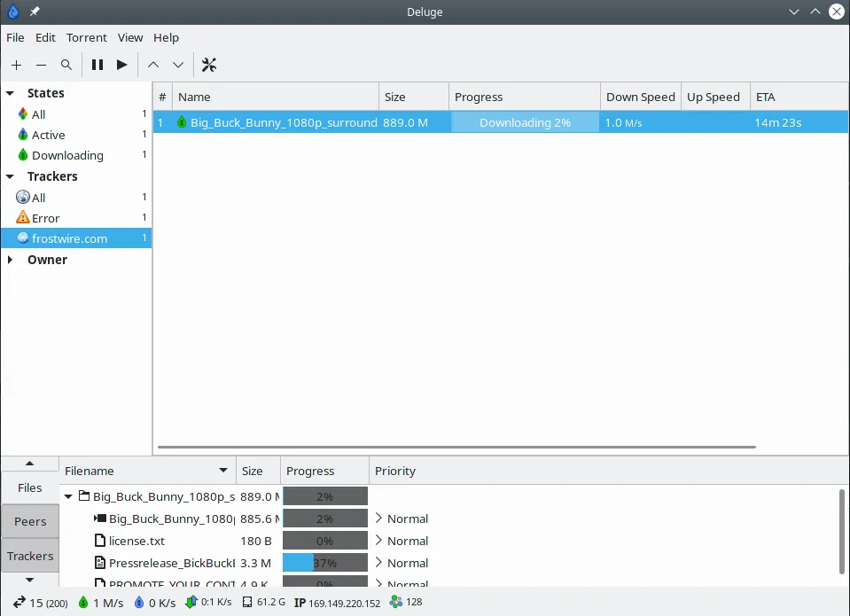Screen dimensions: 850x616
Task: Click the Pressrelease_BickBuck document icon
Action: [100, 563]
